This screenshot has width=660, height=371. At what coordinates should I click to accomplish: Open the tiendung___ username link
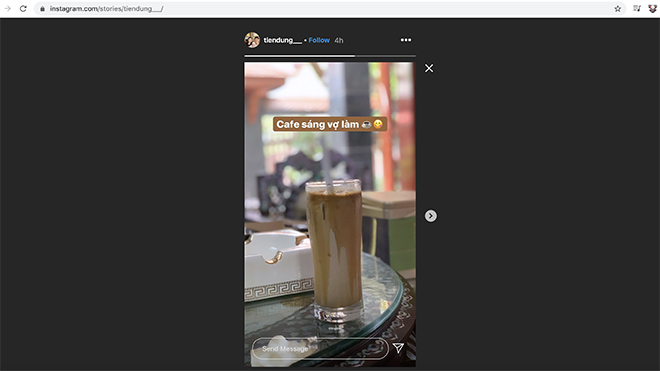tap(282, 40)
